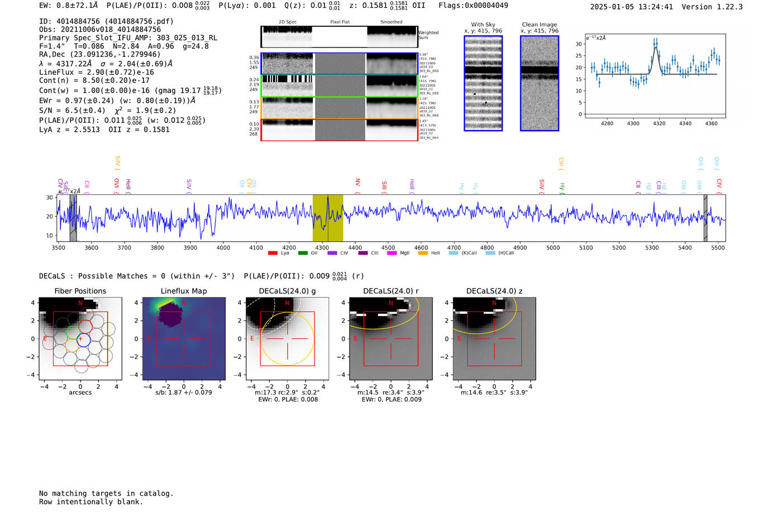Click the green OII legend swatch
The image size is (782, 532).
click(303, 253)
